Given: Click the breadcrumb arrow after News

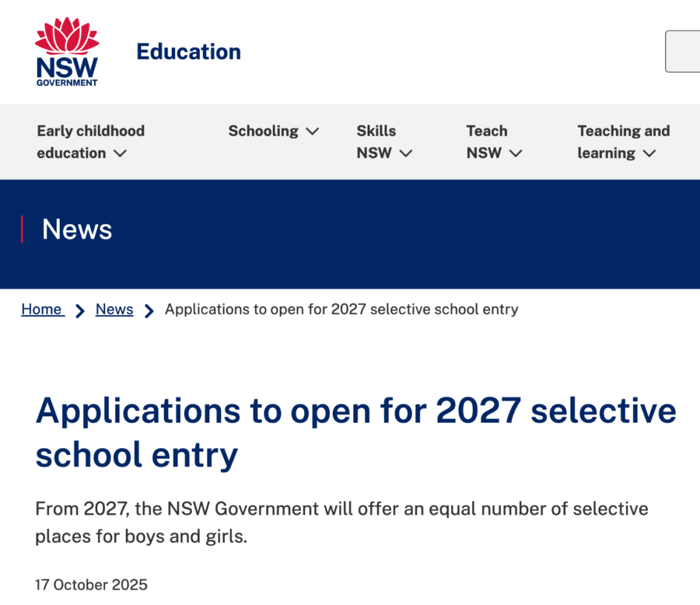Looking at the screenshot, I should tap(149, 311).
